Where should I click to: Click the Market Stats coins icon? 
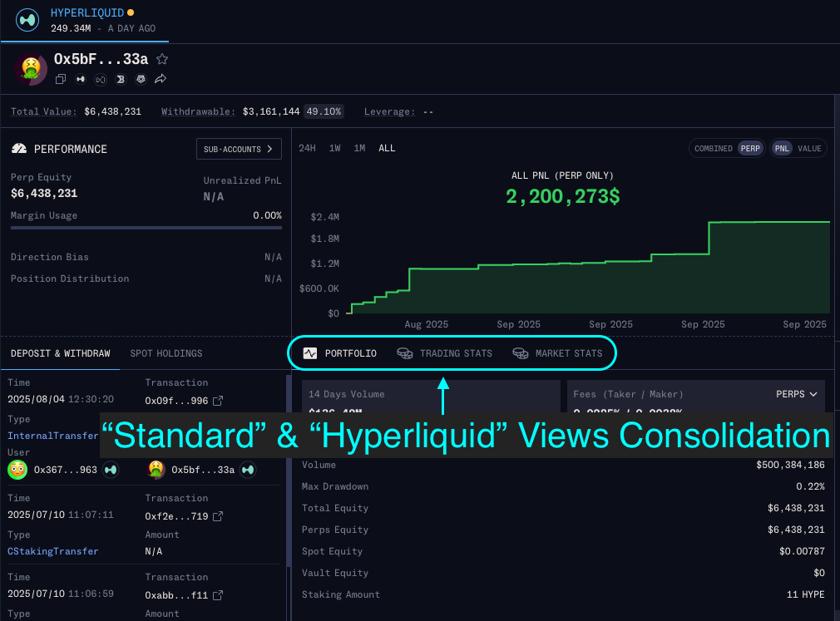pyautogui.click(x=520, y=353)
